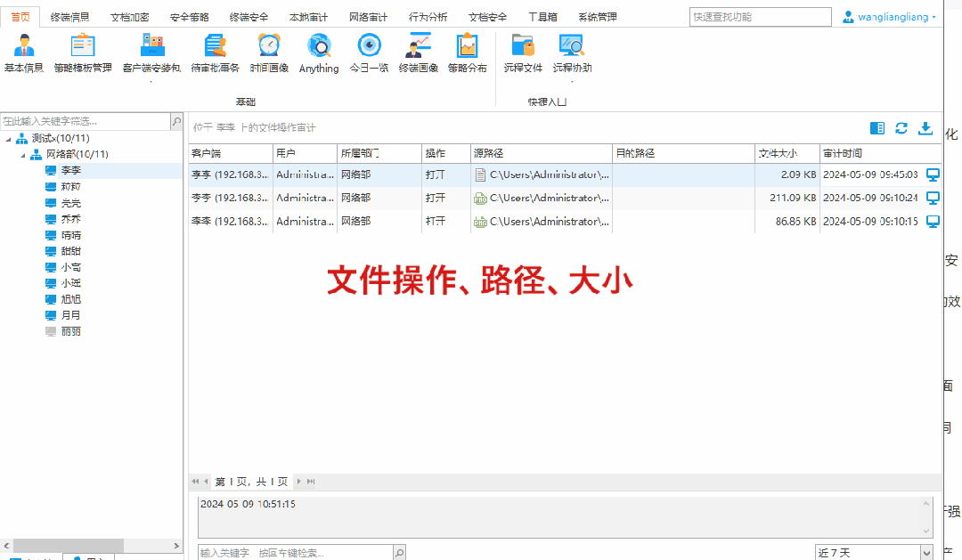Viewport: 962px width, 560px height.
Task: Select 乔乔 in the client tree
Action: [x=70, y=219]
